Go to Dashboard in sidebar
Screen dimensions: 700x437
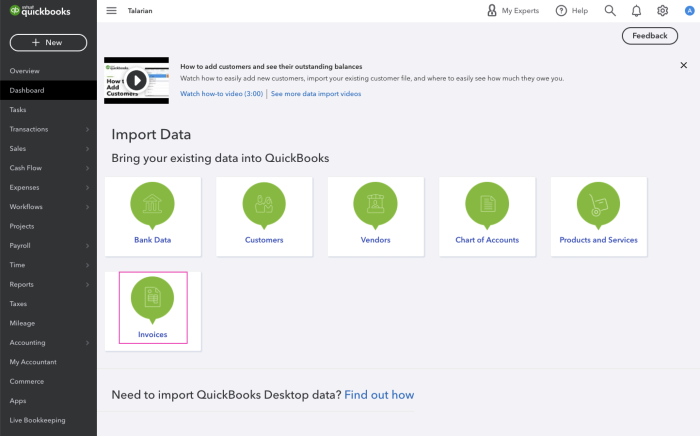pyautogui.click(x=48, y=90)
